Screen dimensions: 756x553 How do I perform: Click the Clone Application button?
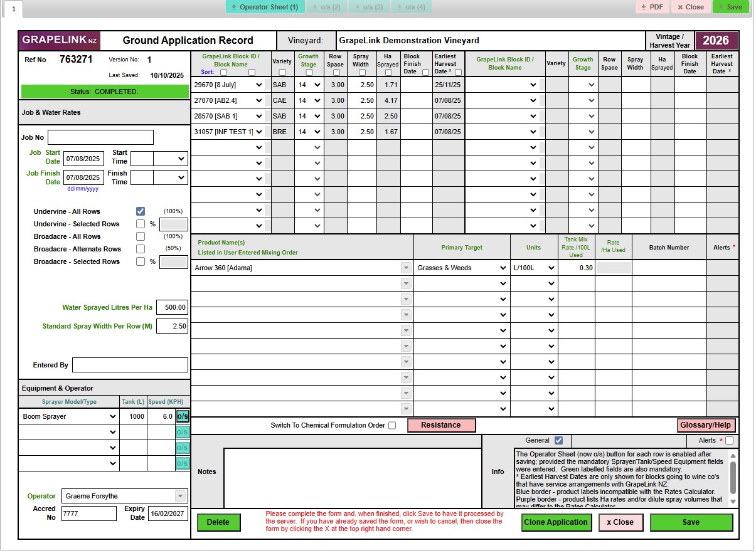coord(556,522)
